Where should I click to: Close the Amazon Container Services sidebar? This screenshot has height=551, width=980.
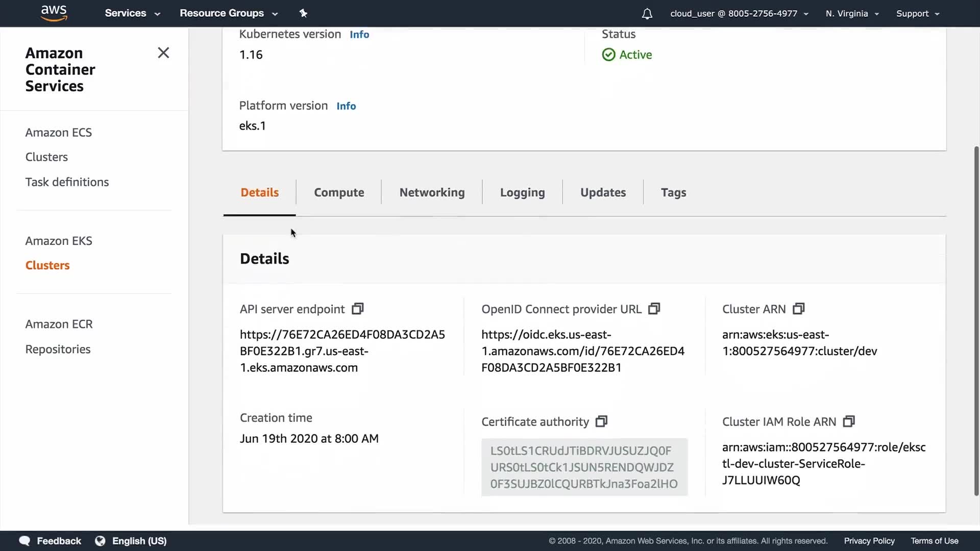point(163,53)
